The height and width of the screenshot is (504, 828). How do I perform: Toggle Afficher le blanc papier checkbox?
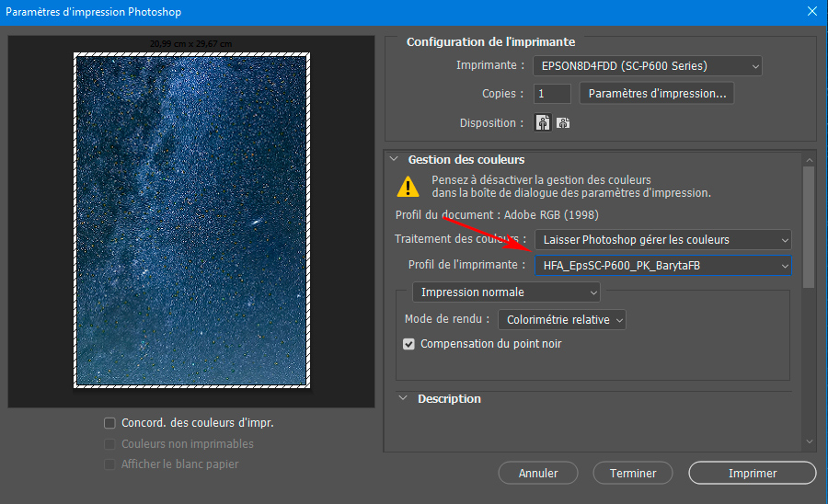(110, 464)
